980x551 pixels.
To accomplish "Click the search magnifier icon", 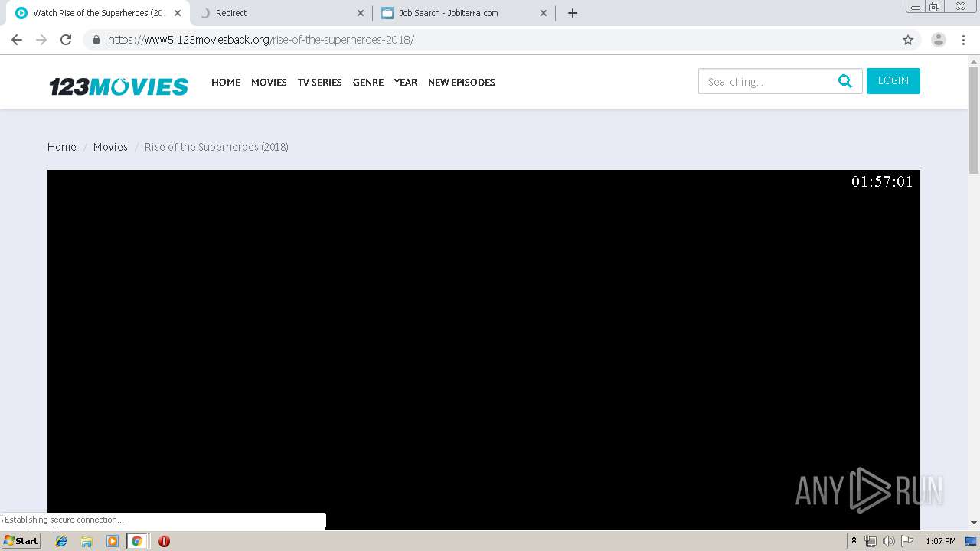I will tap(845, 81).
